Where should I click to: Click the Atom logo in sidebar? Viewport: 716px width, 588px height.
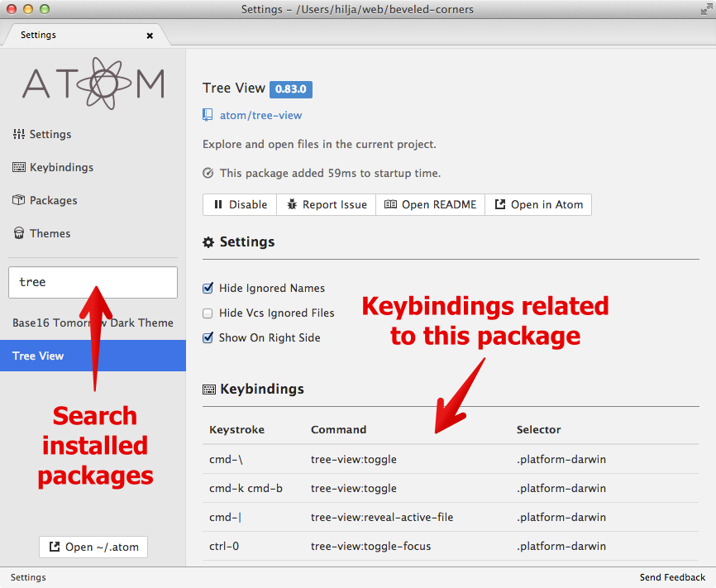[x=93, y=84]
